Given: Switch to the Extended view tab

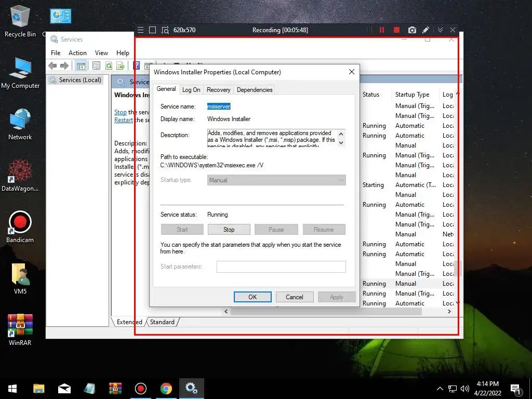Looking at the screenshot, I should tap(129, 322).
